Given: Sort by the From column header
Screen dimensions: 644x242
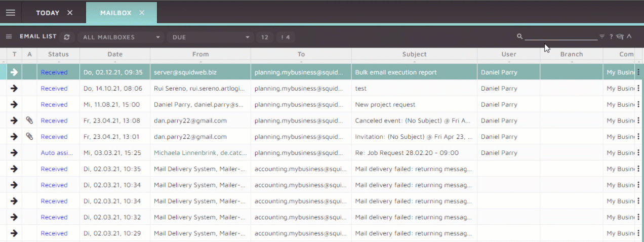Looking at the screenshot, I should click(x=200, y=54).
